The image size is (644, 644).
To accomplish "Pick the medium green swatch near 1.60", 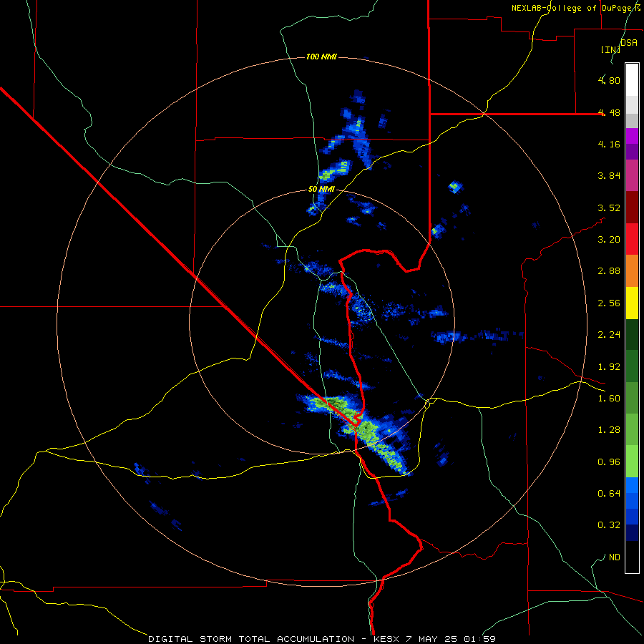I will coord(632,398).
